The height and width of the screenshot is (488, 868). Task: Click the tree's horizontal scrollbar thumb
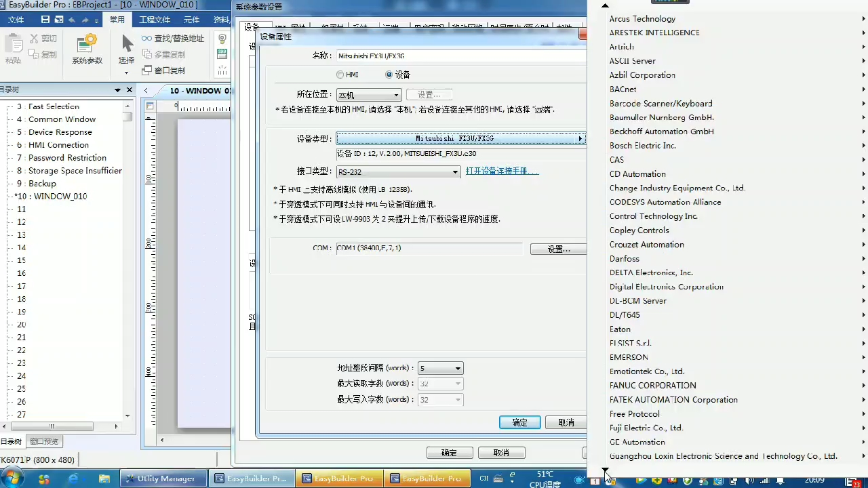(x=52, y=426)
